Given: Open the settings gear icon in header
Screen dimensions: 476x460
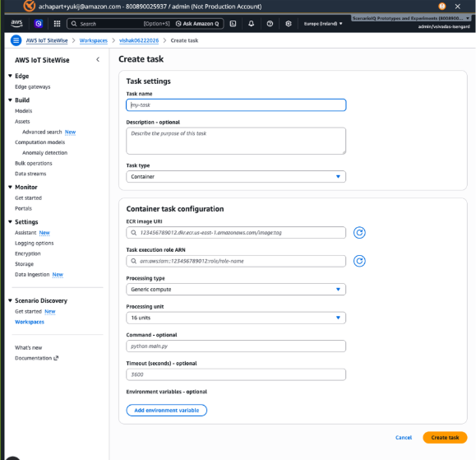Looking at the screenshot, I should [x=289, y=23].
